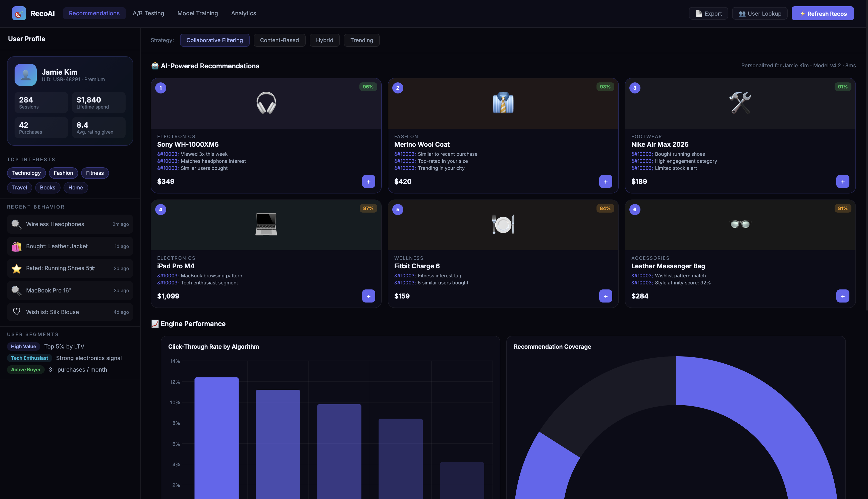Select Collaborative Filtering strategy
Image resolution: width=868 pixels, height=499 pixels.
point(214,40)
